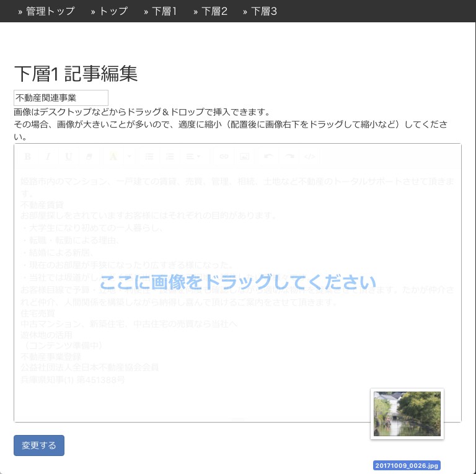The image size is (476, 474).
Task: Open 下層2 in the top navigation
Action: click(210, 11)
